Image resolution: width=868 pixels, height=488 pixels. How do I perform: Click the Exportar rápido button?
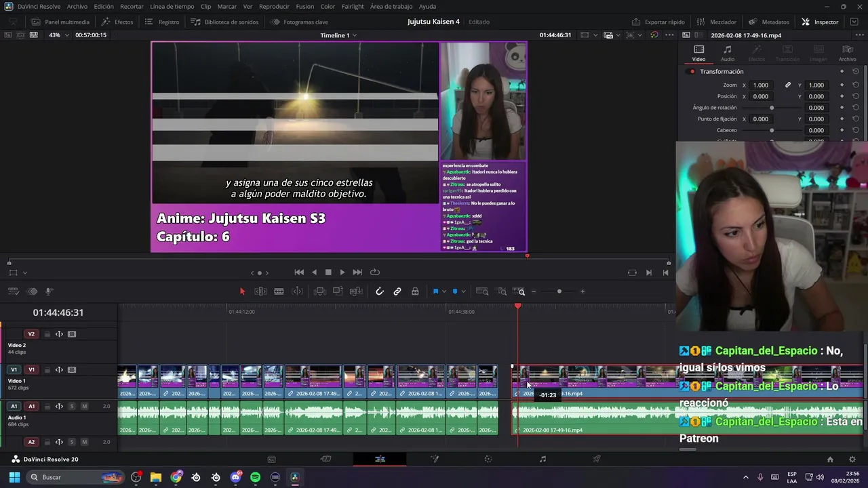pyautogui.click(x=658, y=22)
